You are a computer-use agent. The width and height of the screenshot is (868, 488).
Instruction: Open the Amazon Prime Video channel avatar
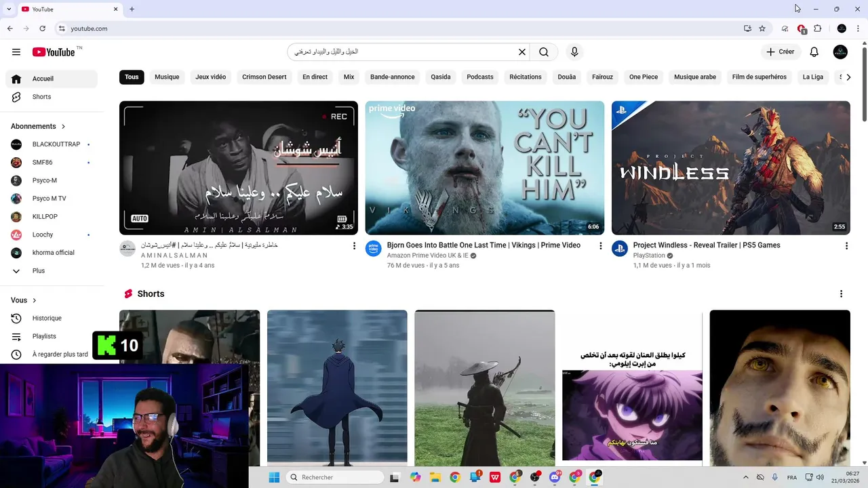[x=374, y=249]
